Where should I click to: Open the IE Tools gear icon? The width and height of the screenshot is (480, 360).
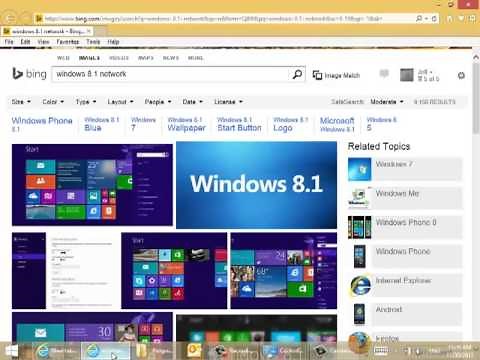tap(472, 19)
